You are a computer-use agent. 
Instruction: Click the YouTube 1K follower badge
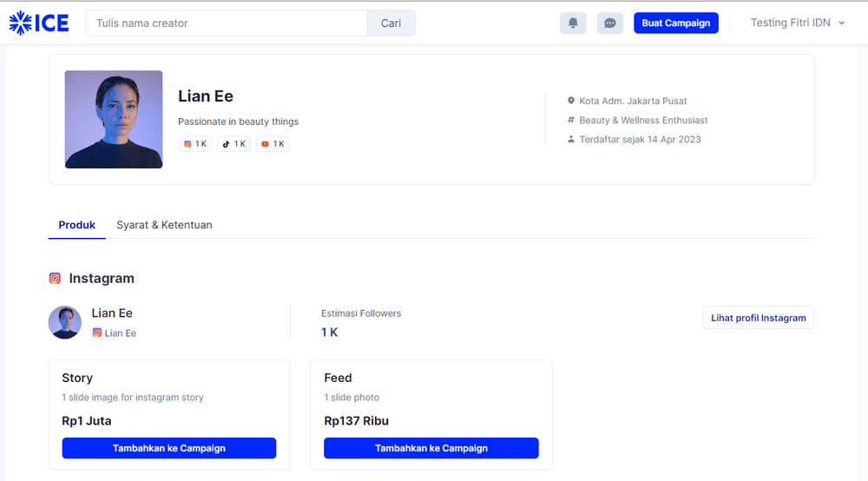[273, 144]
